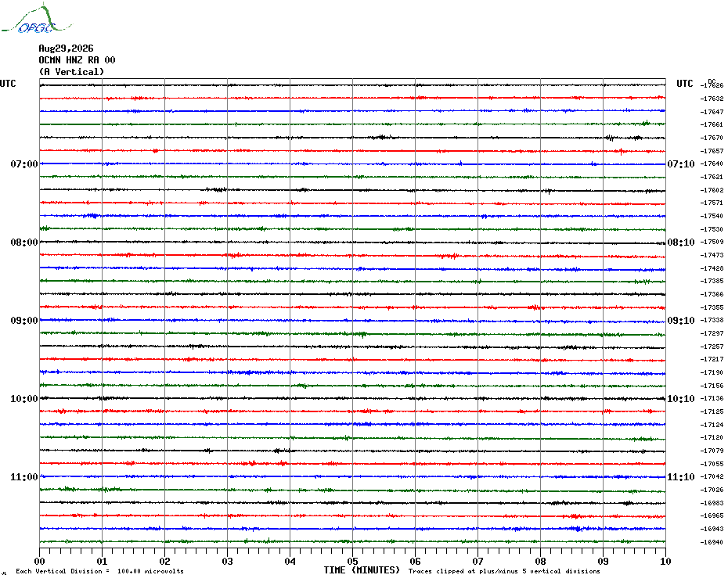This screenshot has height=582, width=728.
Task: Click the DC offset value -17257
Action: pos(712,347)
